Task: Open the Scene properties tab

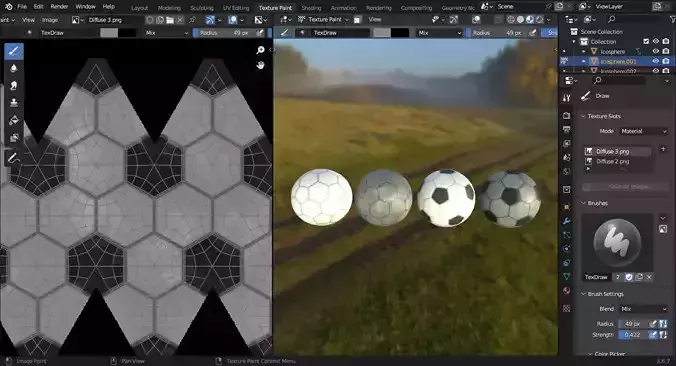Action: click(566, 157)
